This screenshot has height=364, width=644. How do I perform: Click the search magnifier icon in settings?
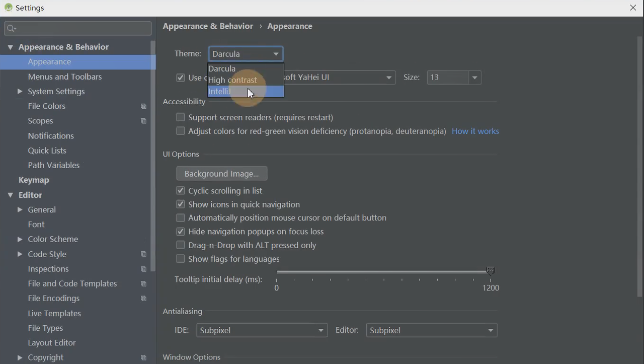(x=11, y=29)
